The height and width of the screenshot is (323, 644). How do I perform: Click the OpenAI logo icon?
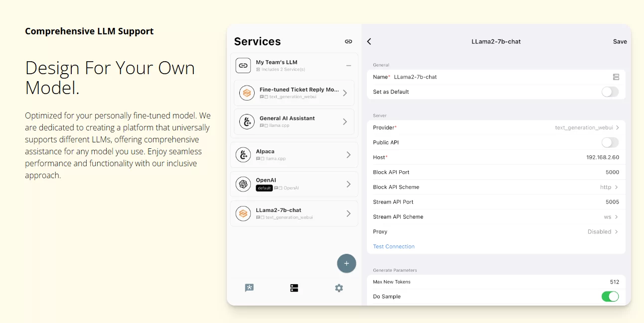coord(243,184)
